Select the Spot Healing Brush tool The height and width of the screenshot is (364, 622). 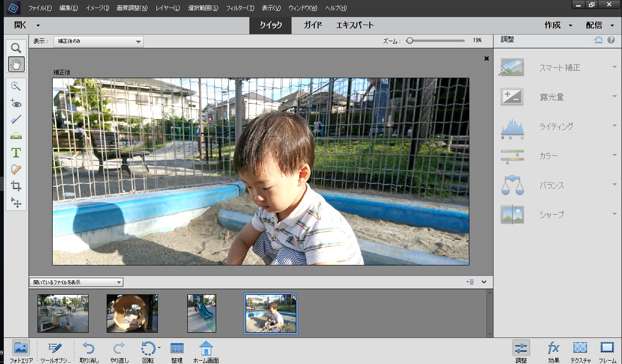16,169
